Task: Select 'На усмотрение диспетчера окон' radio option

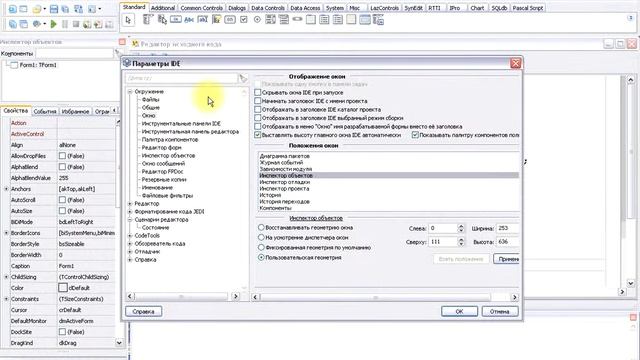Action: [x=261, y=237]
